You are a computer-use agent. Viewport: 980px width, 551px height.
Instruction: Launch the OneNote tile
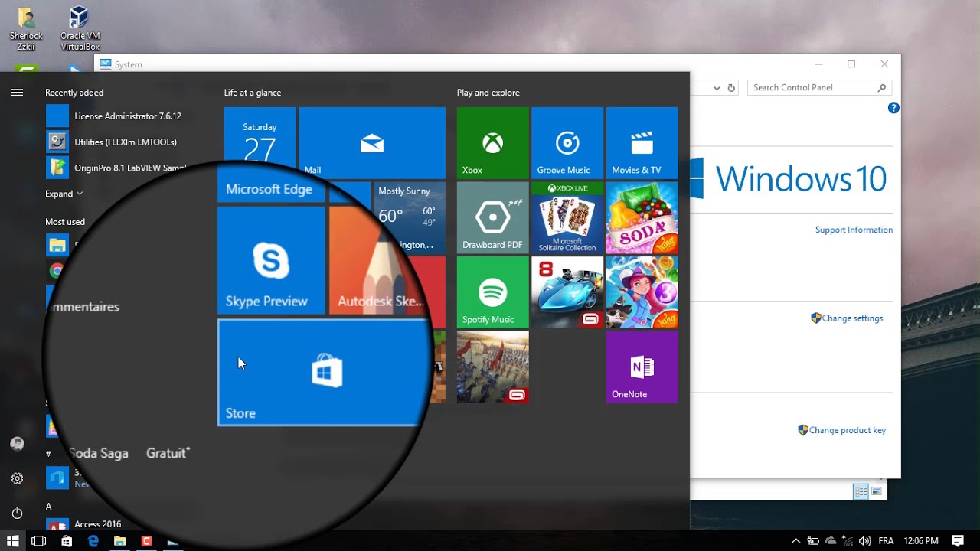pyautogui.click(x=642, y=367)
